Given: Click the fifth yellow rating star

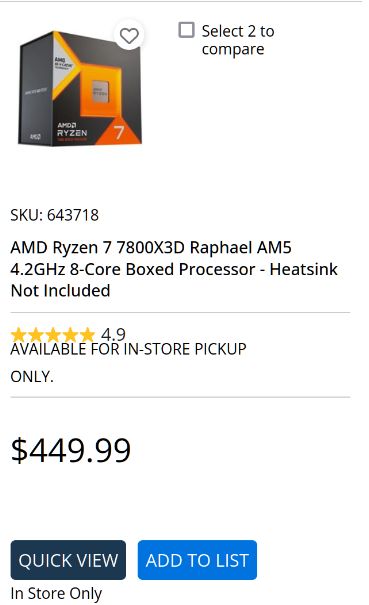Looking at the screenshot, I should [x=87, y=335].
